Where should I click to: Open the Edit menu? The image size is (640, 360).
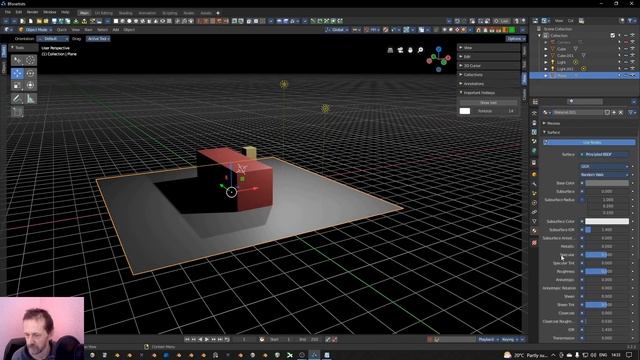tap(19, 12)
